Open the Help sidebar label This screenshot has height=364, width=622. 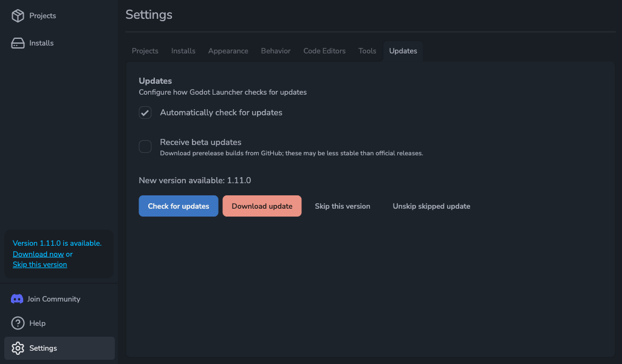pos(37,323)
